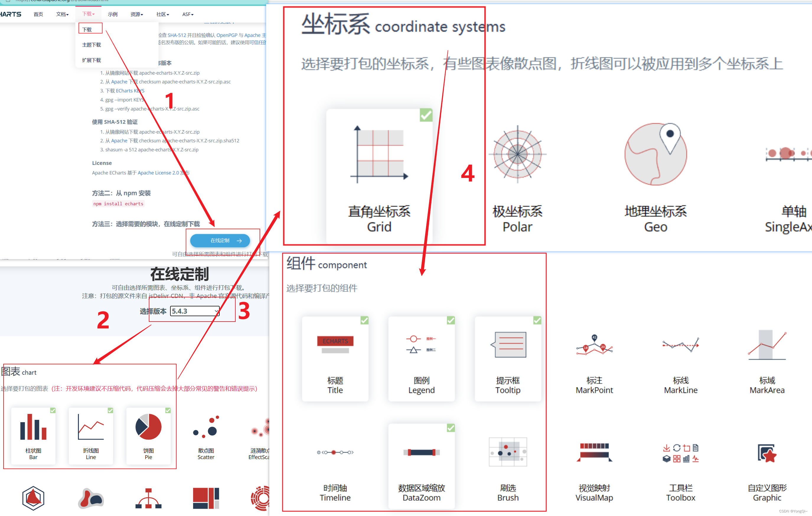Choose the Brush component icon

[508, 452]
